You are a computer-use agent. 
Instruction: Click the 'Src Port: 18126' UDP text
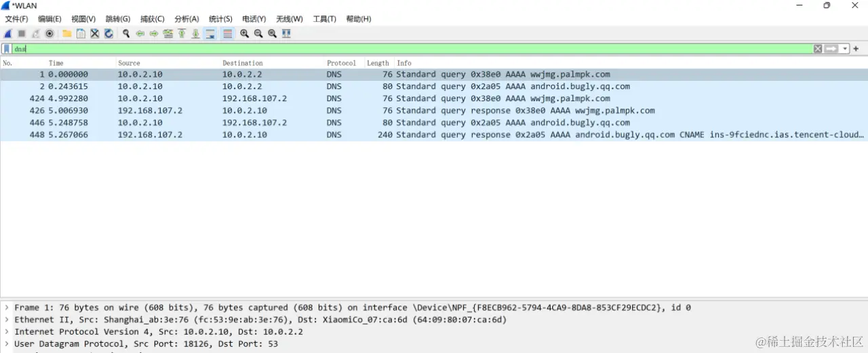[x=184, y=344]
